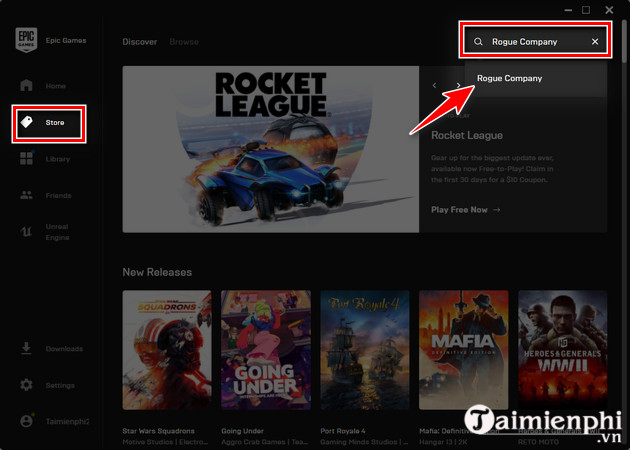Viewport: 630px width, 450px height.
Task: Select the Unreal Engine label
Action: (x=57, y=232)
